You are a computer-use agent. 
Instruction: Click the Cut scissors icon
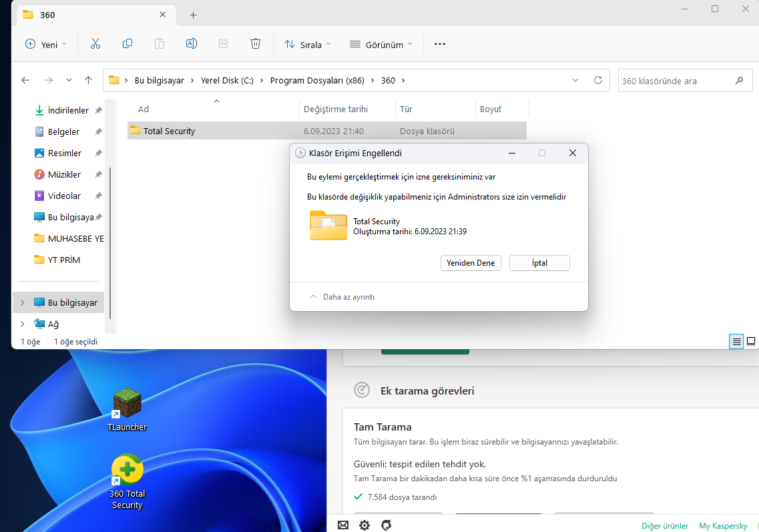point(95,44)
